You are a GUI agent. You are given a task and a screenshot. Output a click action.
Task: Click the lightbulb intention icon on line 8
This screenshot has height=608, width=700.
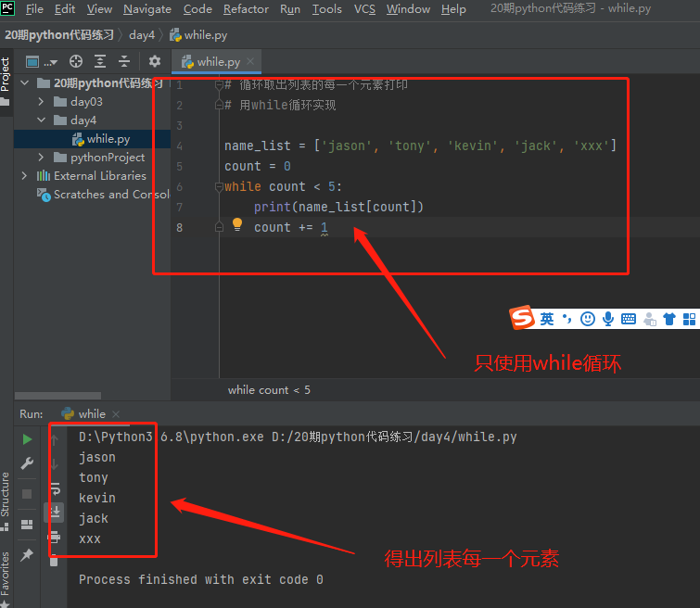coord(237,224)
